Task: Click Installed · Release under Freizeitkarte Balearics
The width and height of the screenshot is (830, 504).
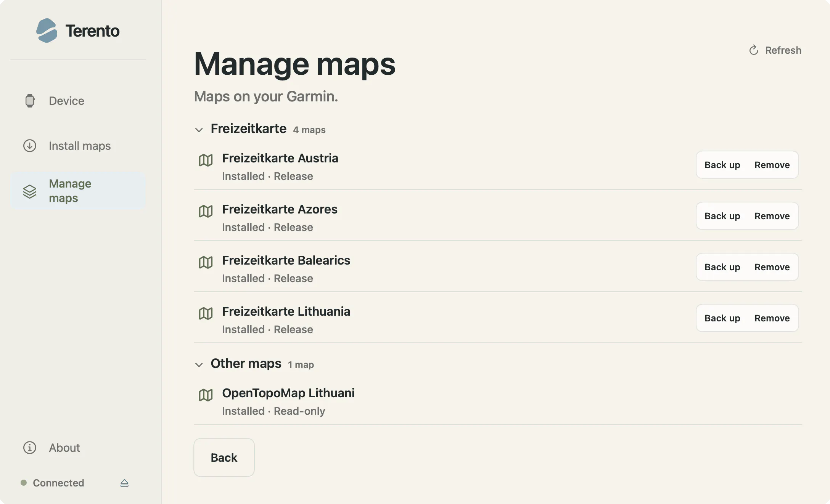Action: click(x=267, y=278)
